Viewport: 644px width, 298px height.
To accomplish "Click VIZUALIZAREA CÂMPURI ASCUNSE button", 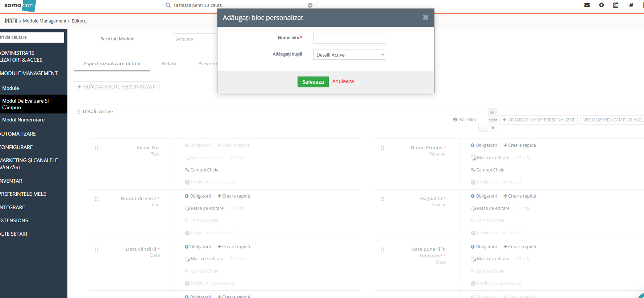I will (x=612, y=120).
